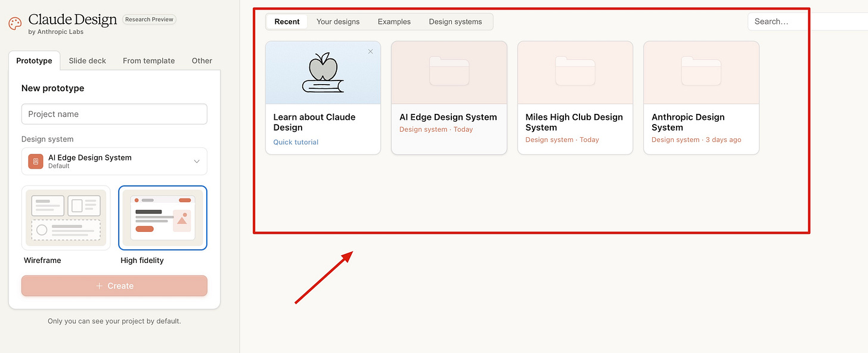
Task: Click the AI Edge Design System red icon
Action: 36,162
